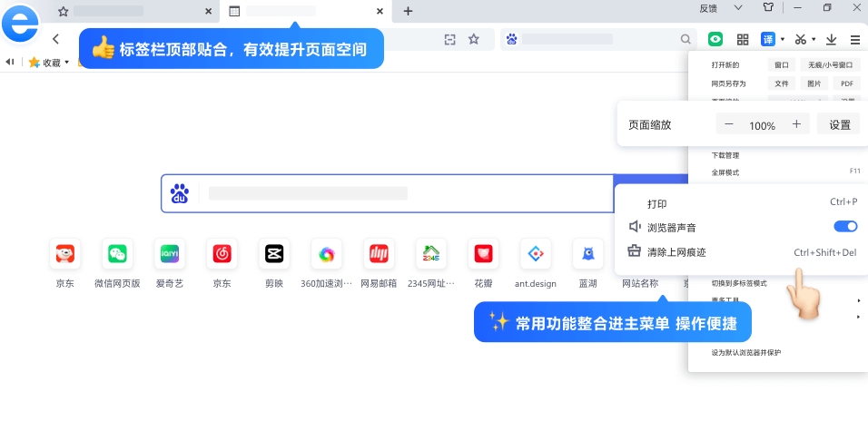This screenshot has width=868, height=441.
Task: Click the 反馈 feedback link
Action: 708,8
